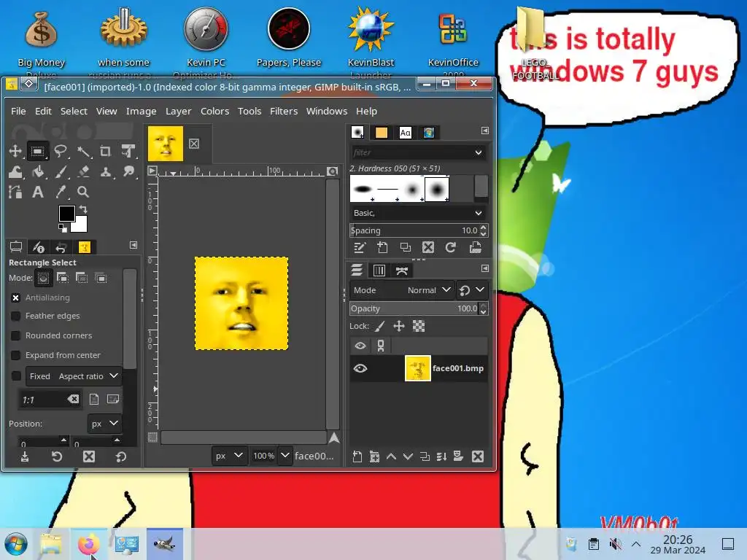
Task: Switch to Device Status tab
Action: click(39, 247)
